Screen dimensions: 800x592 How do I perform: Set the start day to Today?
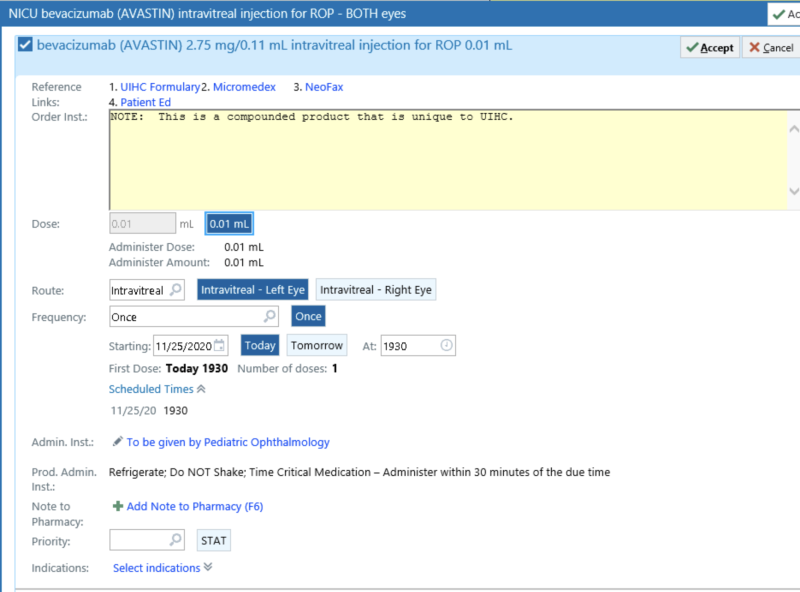click(x=260, y=346)
